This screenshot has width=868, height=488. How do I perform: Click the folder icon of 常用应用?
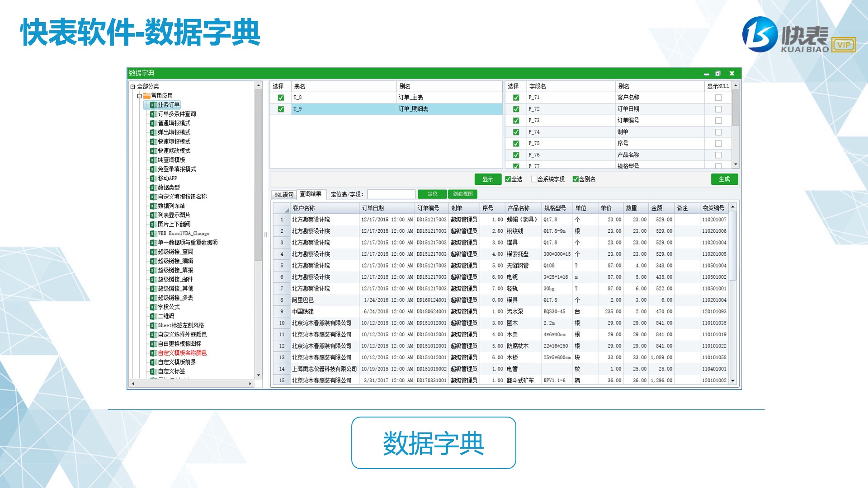click(146, 96)
